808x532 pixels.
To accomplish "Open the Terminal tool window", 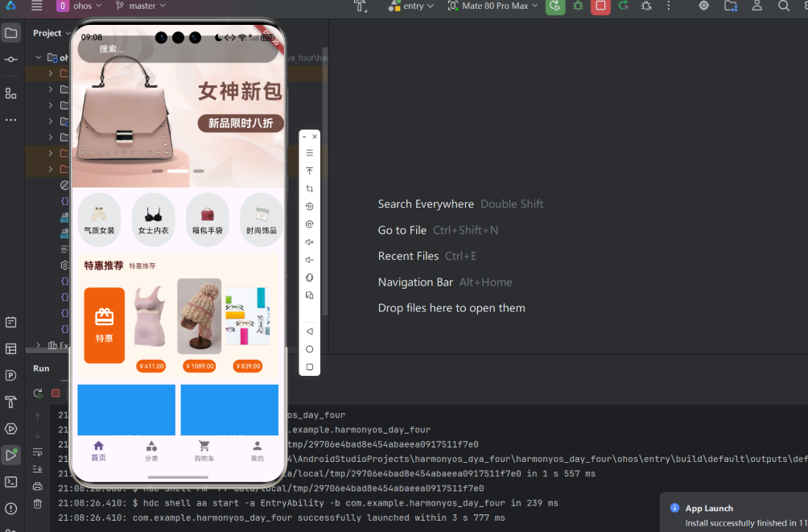I will tap(11, 481).
